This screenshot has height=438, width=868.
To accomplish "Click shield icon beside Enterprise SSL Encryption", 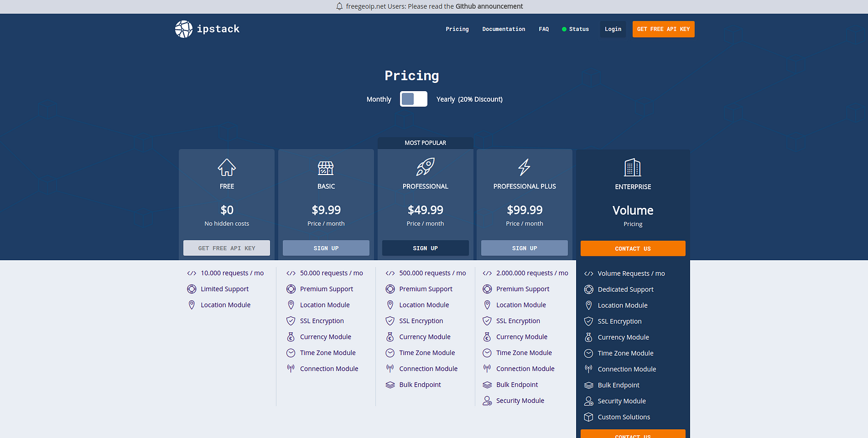I will [x=589, y=321].
